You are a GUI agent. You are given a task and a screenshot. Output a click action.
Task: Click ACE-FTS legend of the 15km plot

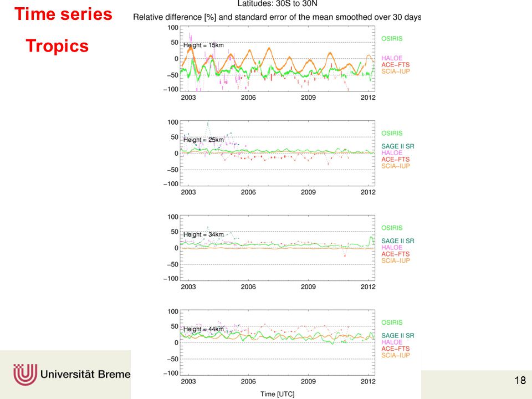coord(396,65)
